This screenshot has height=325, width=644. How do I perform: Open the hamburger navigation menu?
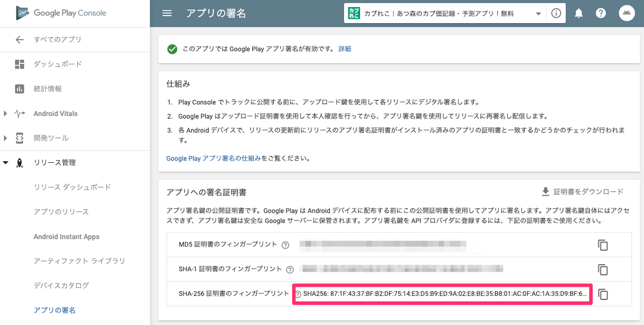[x=167, y=13]
